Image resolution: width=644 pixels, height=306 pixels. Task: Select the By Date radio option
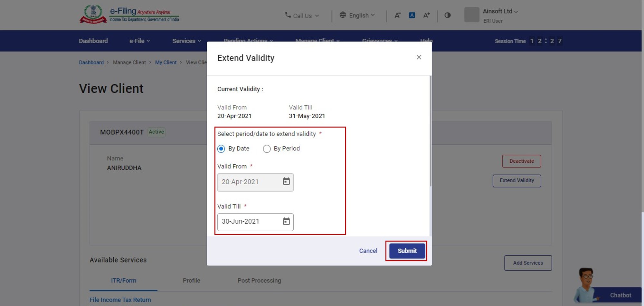pos(221,149)
